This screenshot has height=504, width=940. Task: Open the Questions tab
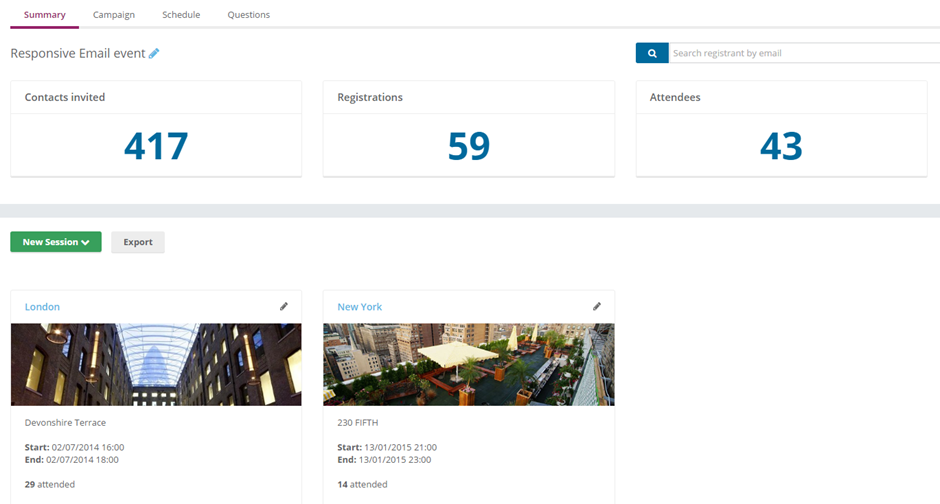[x=249, y=14]
